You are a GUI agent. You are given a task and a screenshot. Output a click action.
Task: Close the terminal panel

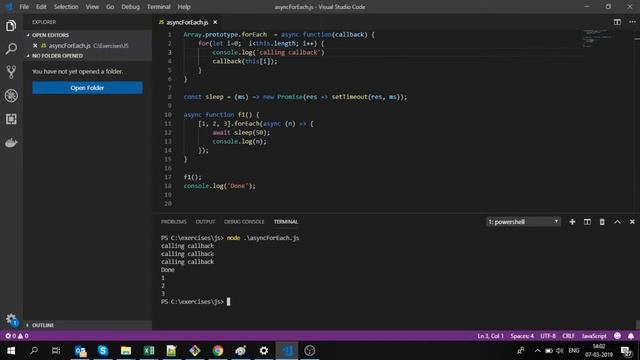[x=632, y=222]
